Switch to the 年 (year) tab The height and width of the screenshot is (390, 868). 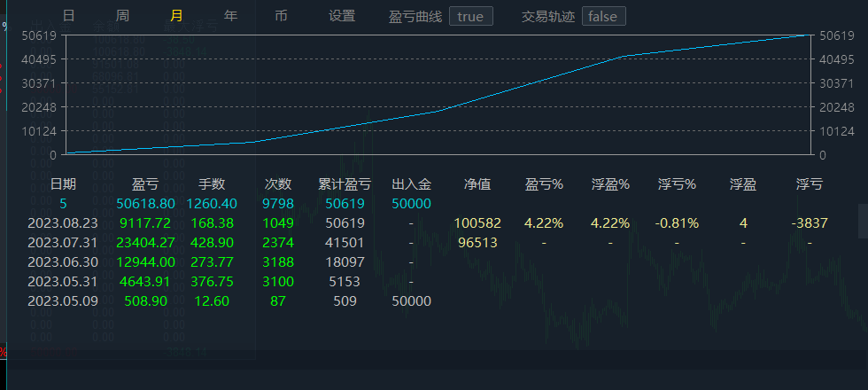coord(231,16)
